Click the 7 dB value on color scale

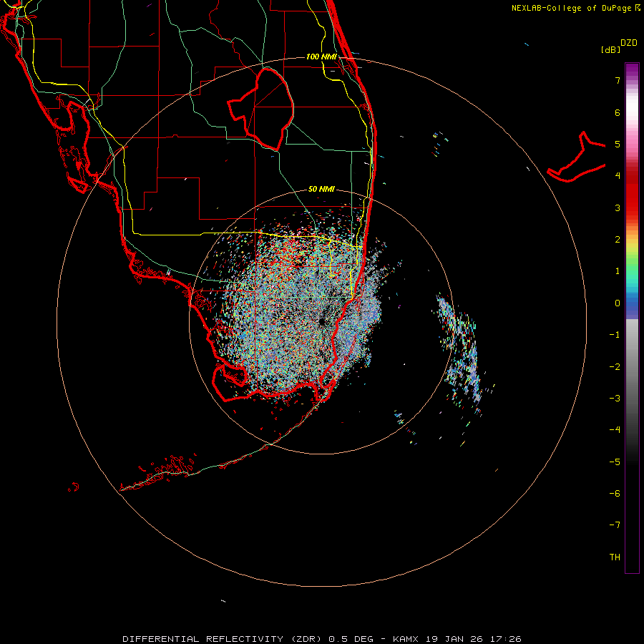(x=618, y=80)
